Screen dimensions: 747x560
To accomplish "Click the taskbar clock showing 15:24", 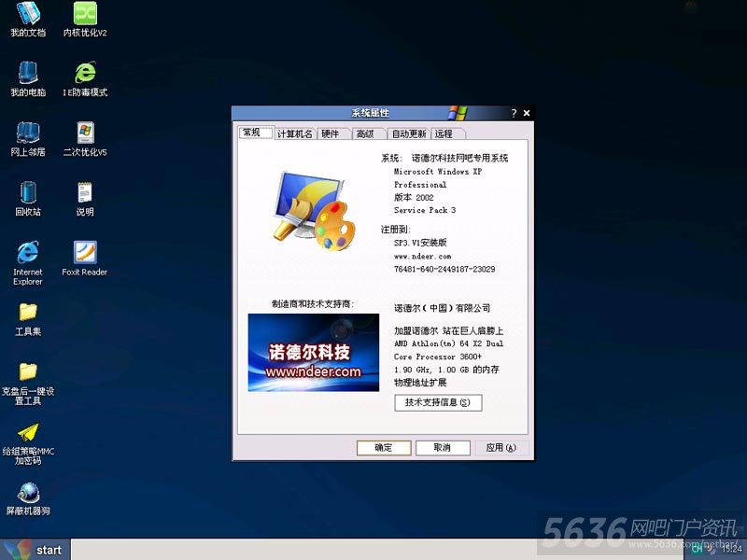I will [x=731, y=549].
